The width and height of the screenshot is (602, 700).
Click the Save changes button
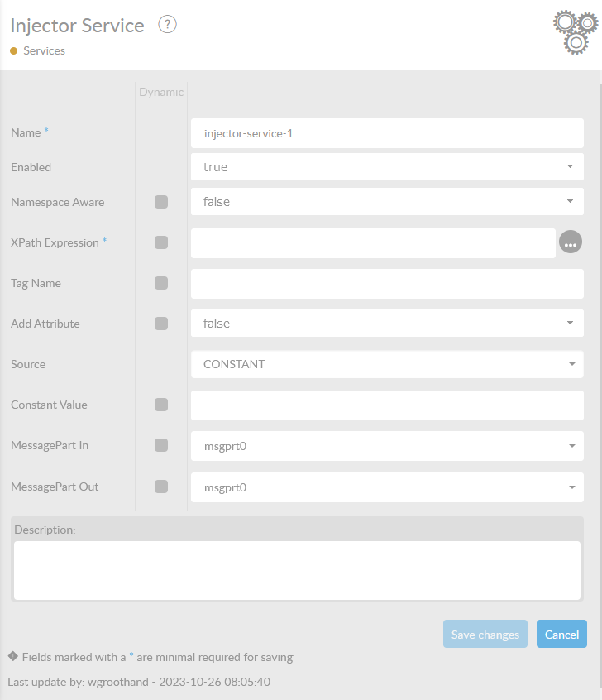485,635
